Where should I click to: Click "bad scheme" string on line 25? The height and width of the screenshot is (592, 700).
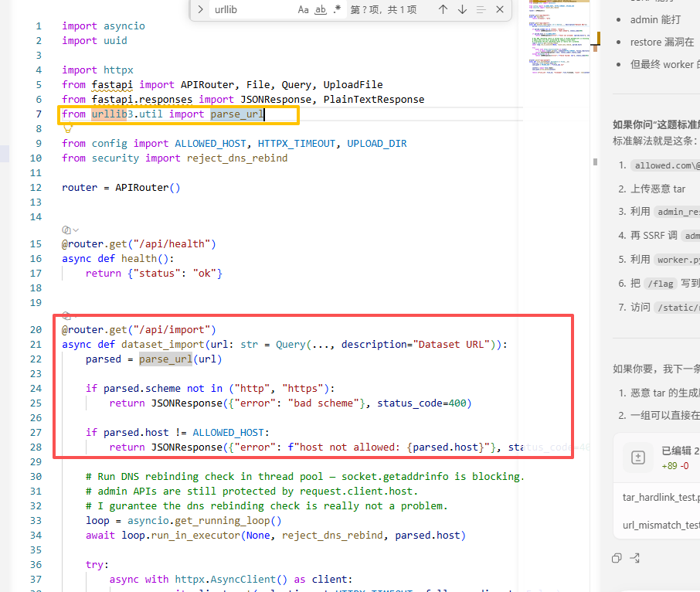323,403
